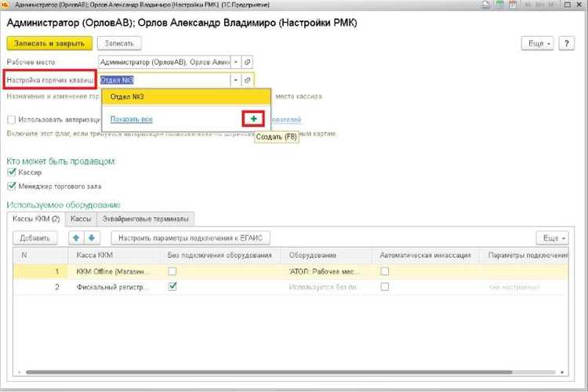Viewport: 588px width, 392px height.
Task: Click Без подключения оборудования column header
Action: point(220,255)
